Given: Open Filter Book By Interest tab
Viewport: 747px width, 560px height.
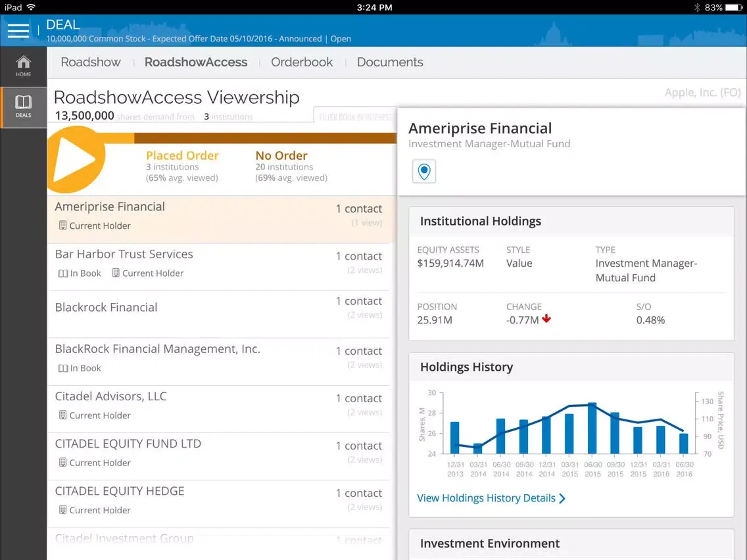Looking at the screenshot, I should click(355, 117).
